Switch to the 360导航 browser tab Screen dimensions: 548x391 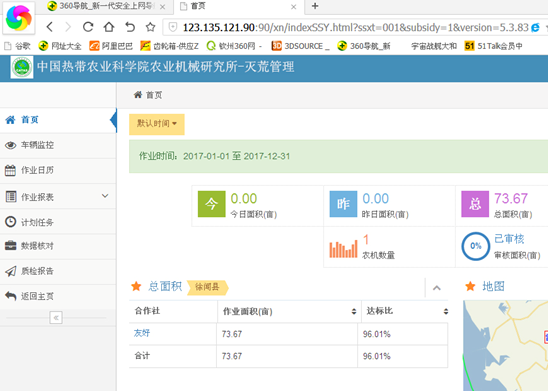pos(106,6)
